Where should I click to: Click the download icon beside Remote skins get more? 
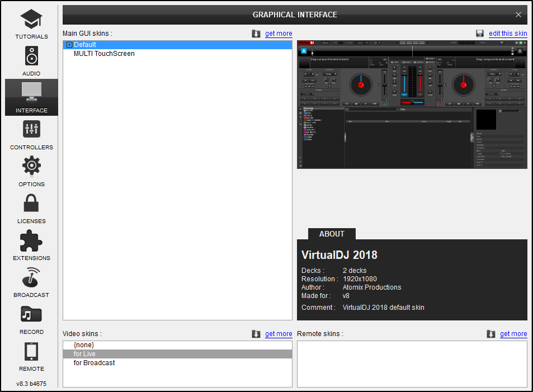tap(491, 334)
